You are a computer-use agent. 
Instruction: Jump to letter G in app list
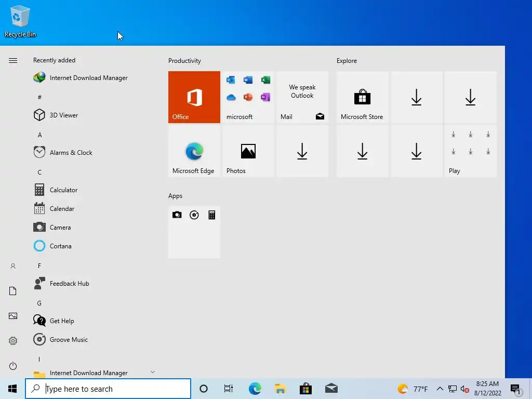pyautogui.click(x=39, y=303)
